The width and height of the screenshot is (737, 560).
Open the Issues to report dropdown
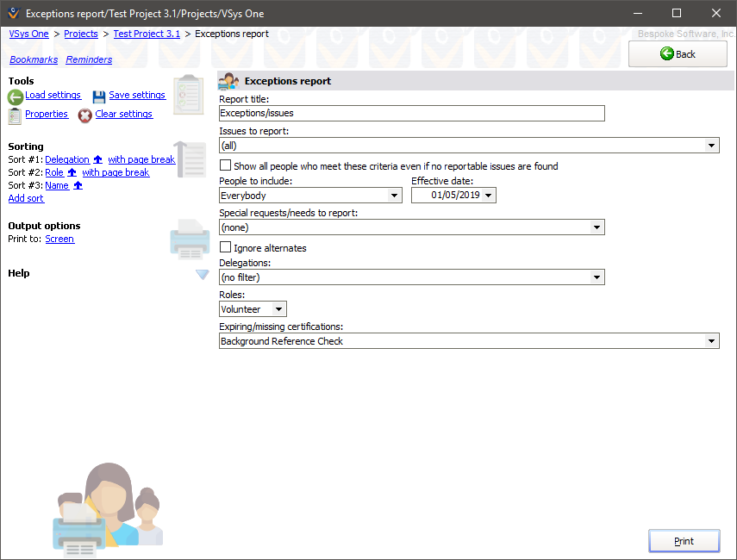click(x=712, y=145)
